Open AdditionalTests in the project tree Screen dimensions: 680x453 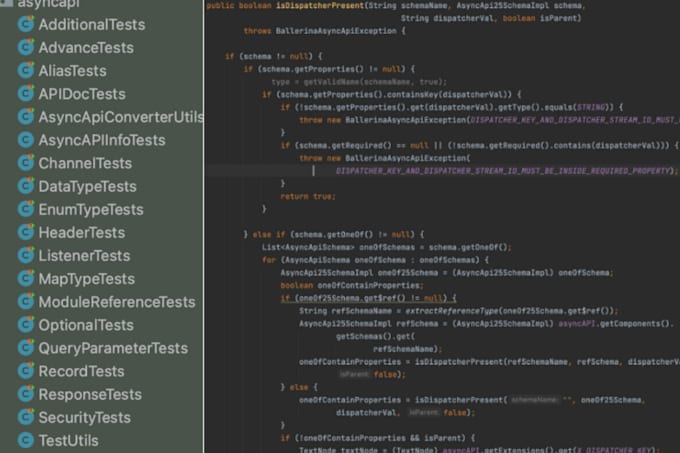92,25
